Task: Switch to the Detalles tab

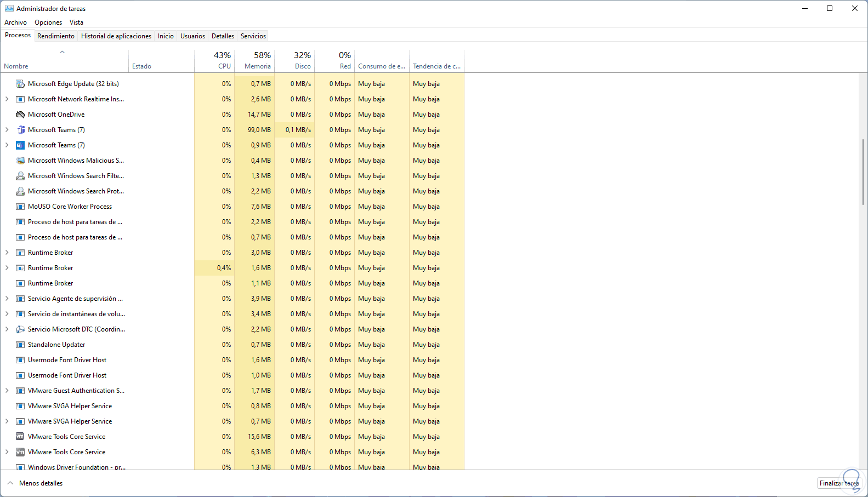Action: (x=223, y=36)
